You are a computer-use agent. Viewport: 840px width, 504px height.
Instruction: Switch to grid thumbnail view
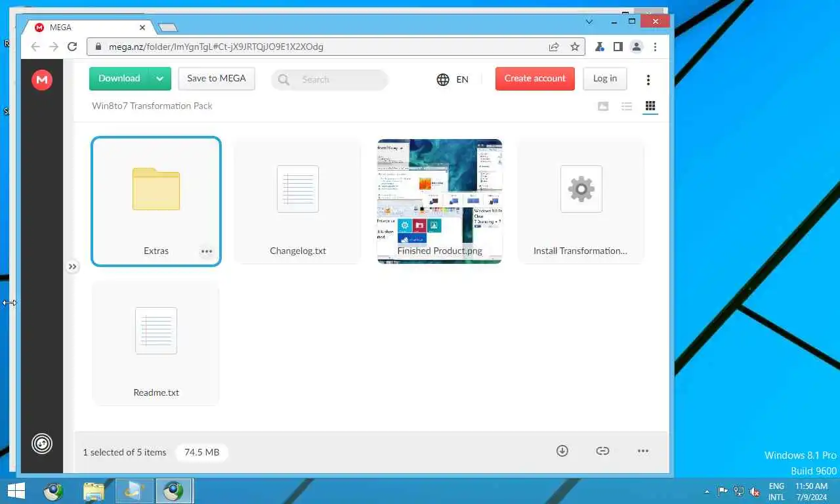650,106
